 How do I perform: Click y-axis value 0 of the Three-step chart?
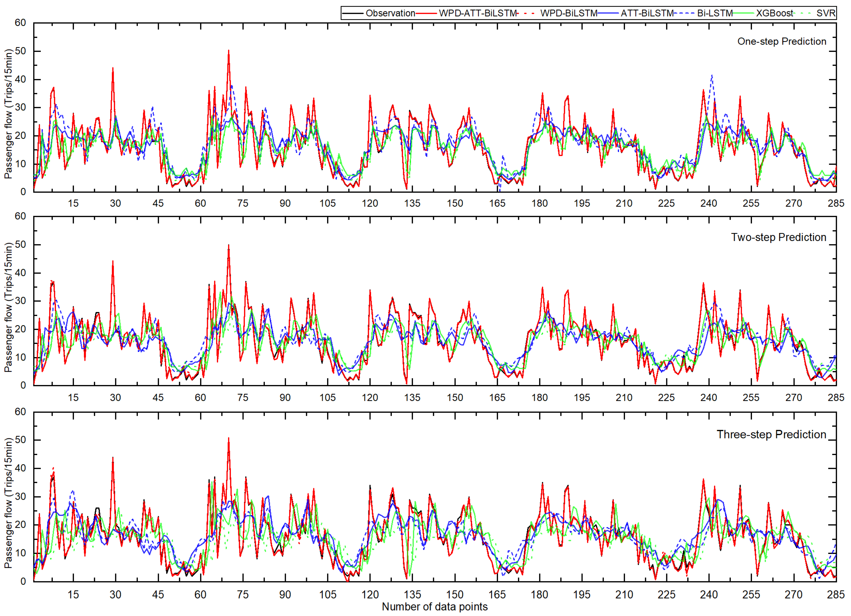click(x=23, y=581)
